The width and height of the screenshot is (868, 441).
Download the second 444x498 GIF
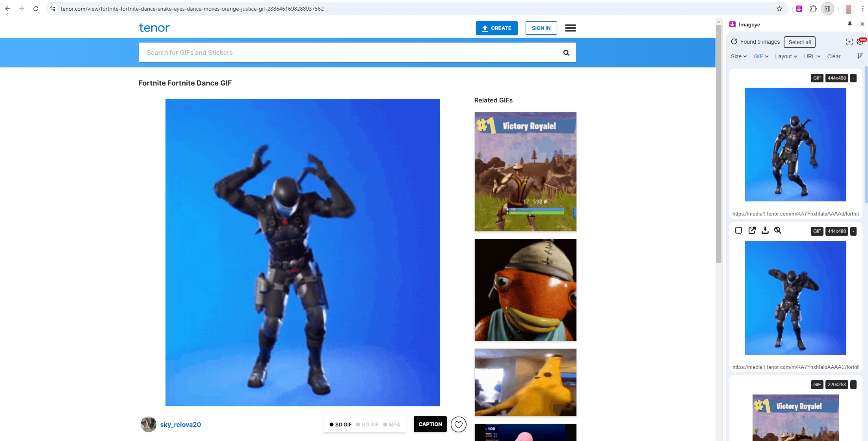[x=765, y=230]
